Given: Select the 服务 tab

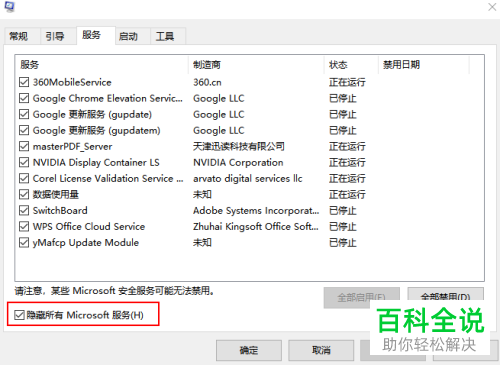Looking at the screenshot, I should (x=96, y=35).
